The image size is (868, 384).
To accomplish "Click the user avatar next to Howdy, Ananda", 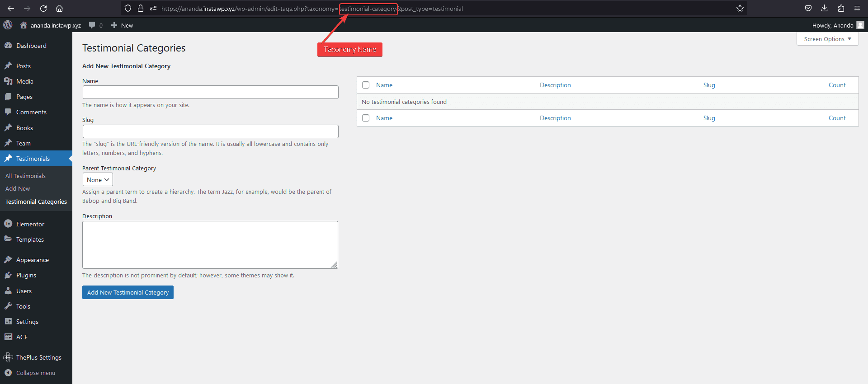I will (860, 25).
